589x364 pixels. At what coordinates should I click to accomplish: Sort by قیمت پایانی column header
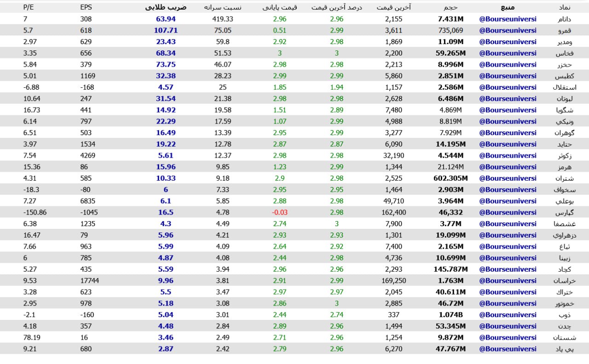[x=280, y=7]
